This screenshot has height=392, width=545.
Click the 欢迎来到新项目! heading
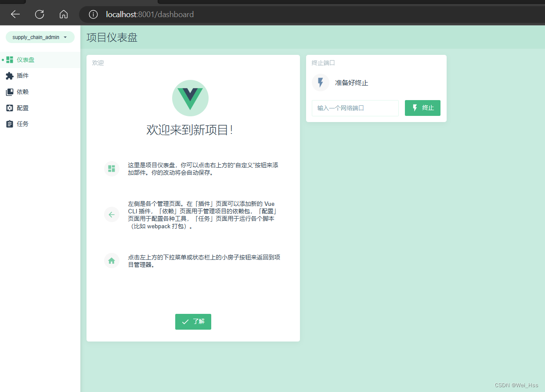[190, 130]
